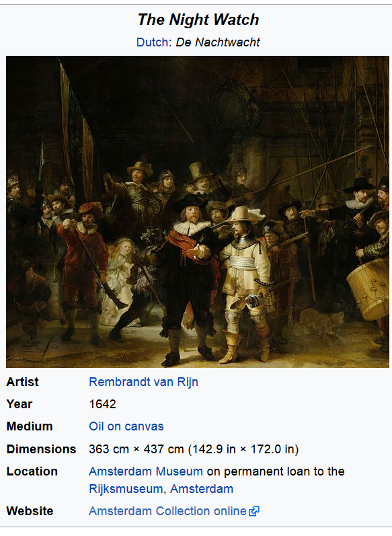Open the Amsterdam Museum link
392x536 pixels.
146,471
